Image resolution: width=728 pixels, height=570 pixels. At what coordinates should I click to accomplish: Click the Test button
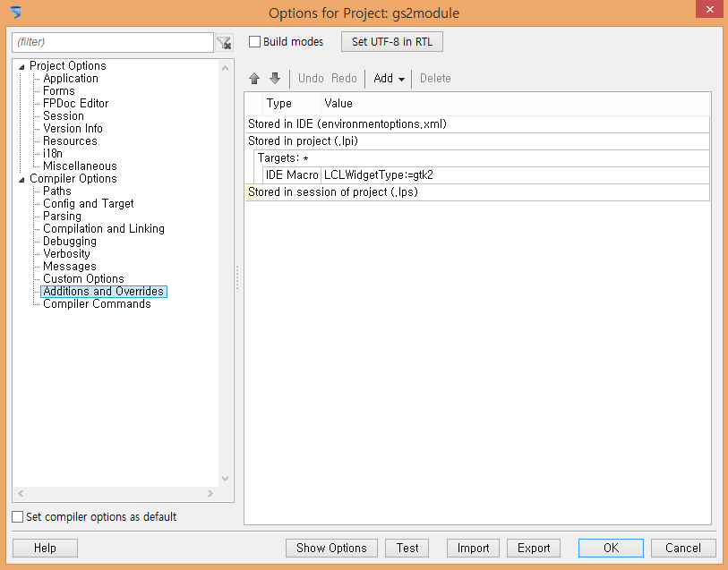coord(407,549)
